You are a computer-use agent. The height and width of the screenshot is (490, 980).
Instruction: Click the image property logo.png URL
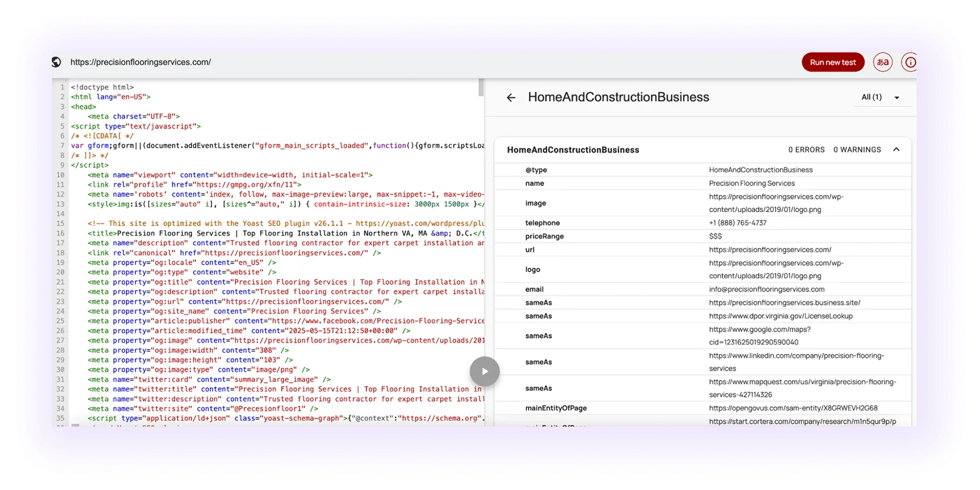[x=777, y=203]
